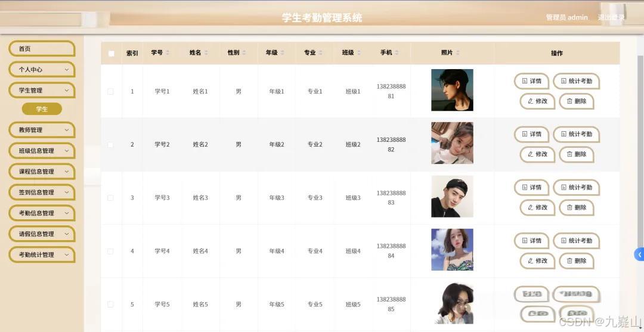Viewport: 644px width, 332px height.
Task: Click the blue side panel arrow tab
Action: click(639, 255)
